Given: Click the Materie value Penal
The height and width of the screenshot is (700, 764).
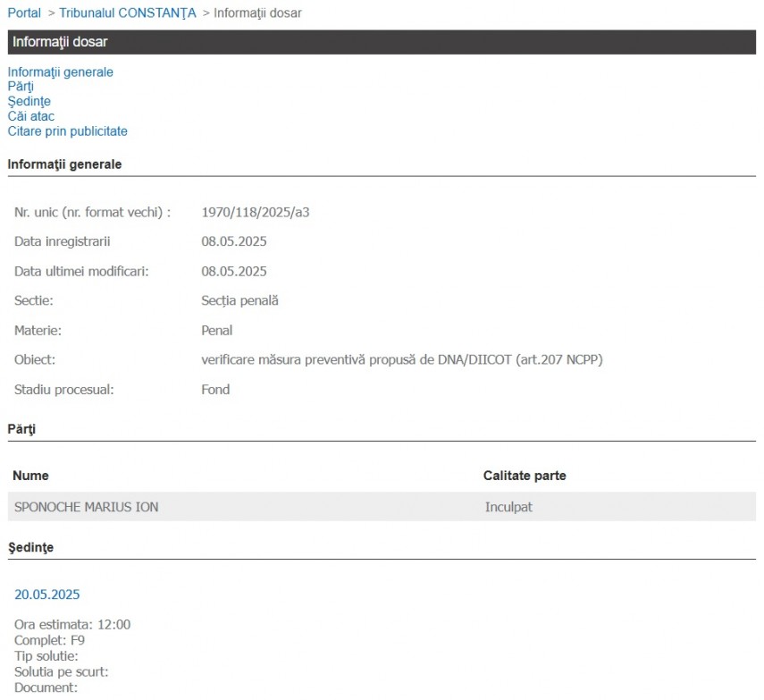Looking at the screenshot, I should tap(217, 331).
